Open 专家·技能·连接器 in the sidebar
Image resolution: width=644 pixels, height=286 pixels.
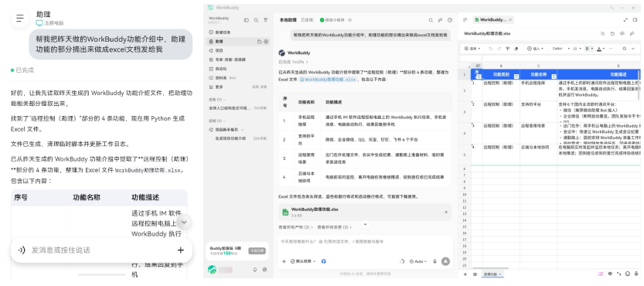click(238, 60)
